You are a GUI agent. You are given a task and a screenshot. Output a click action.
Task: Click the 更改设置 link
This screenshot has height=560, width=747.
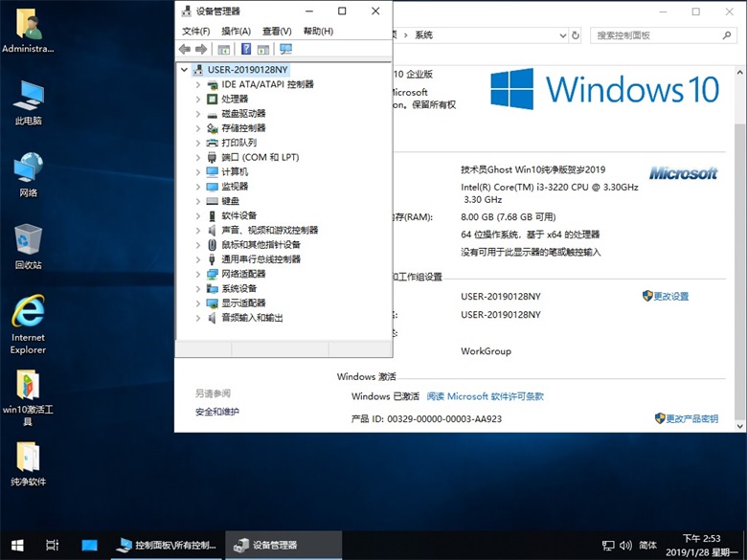(671, 297)
